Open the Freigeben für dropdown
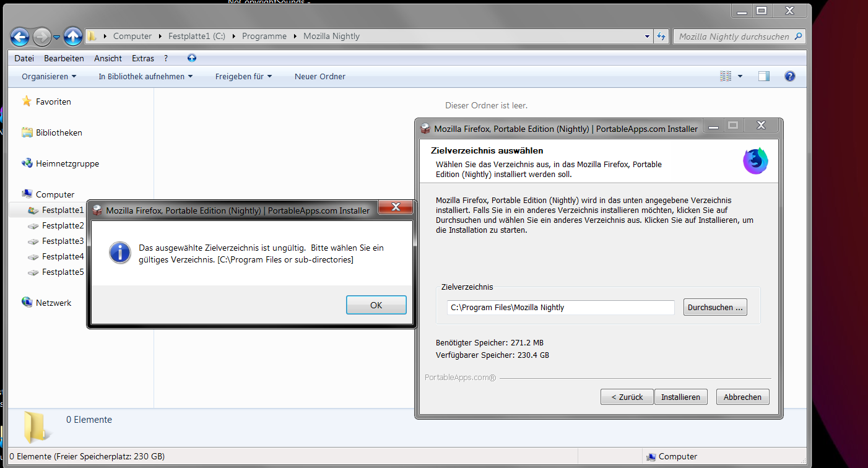The image size is (868, 468). pyautogui.click(x=243, y=76)
